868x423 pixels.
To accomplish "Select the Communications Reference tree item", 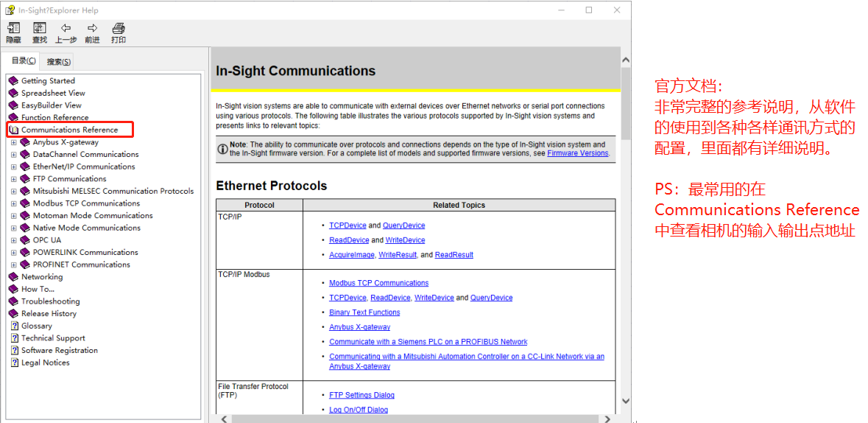I will click(70, 130).
